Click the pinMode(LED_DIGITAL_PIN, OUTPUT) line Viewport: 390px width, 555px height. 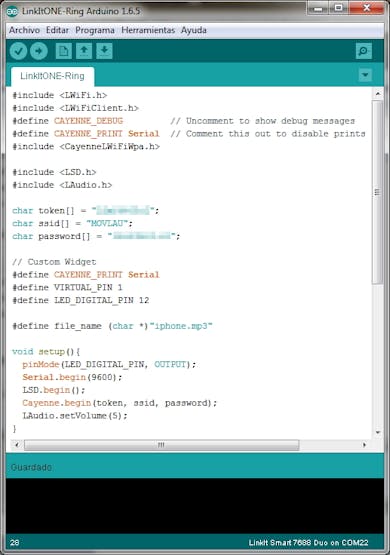tap(109, 364)
